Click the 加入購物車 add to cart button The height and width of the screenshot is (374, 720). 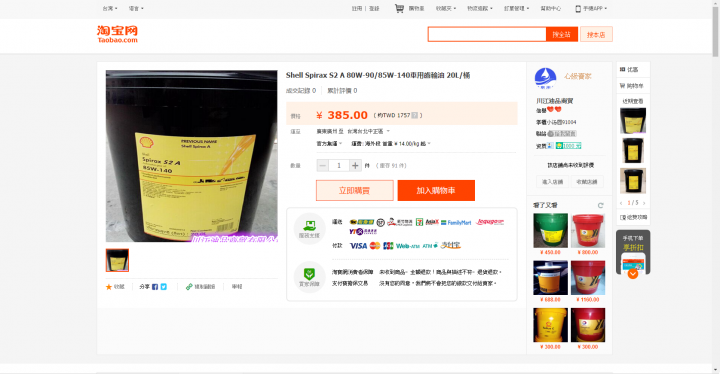coord(436,190)
